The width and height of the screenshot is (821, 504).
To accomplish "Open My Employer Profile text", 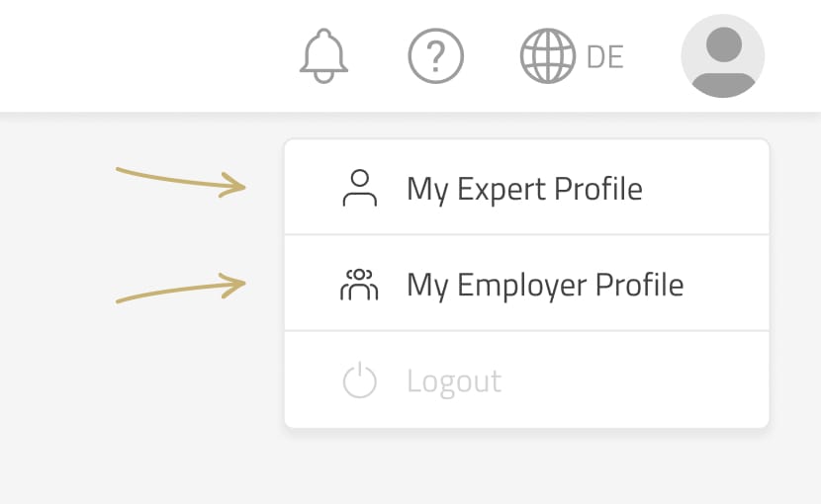I will (x=545, y=285).
